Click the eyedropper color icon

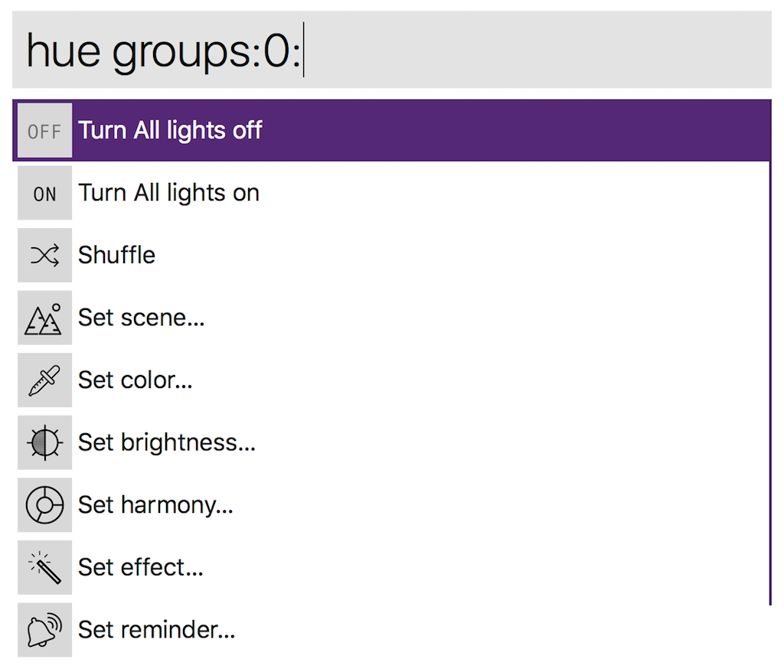pyautogui.click(x=44, y=380)
